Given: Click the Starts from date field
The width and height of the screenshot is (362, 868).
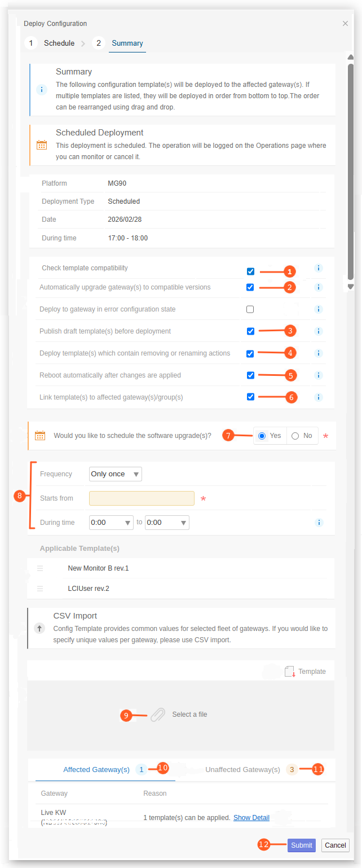Looking at the screenshot, I should coord(142,498).
